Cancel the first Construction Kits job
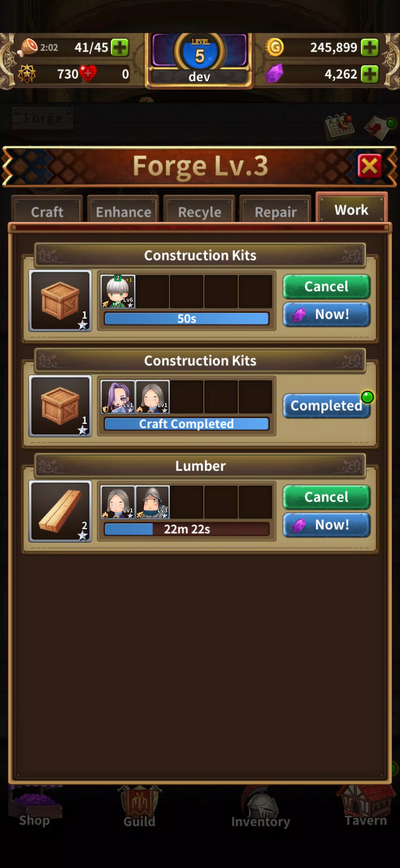This screenshot has height=868, width=400. [326, 286]
